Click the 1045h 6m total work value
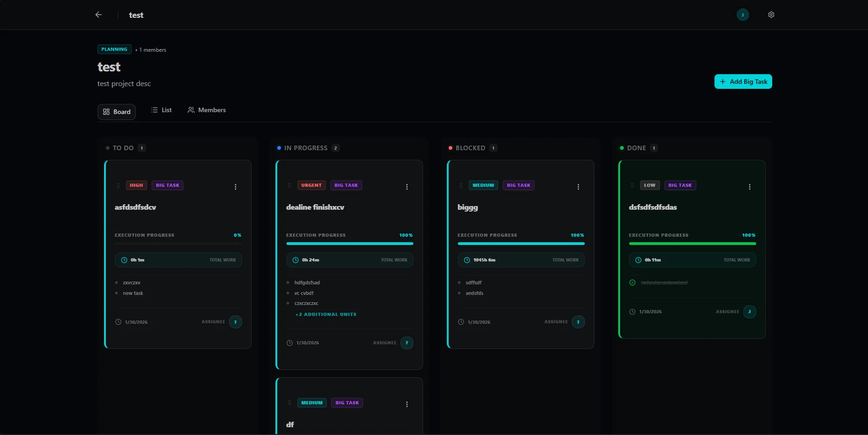This screenshot has width=868, height=435. click(x=484, y=260)
